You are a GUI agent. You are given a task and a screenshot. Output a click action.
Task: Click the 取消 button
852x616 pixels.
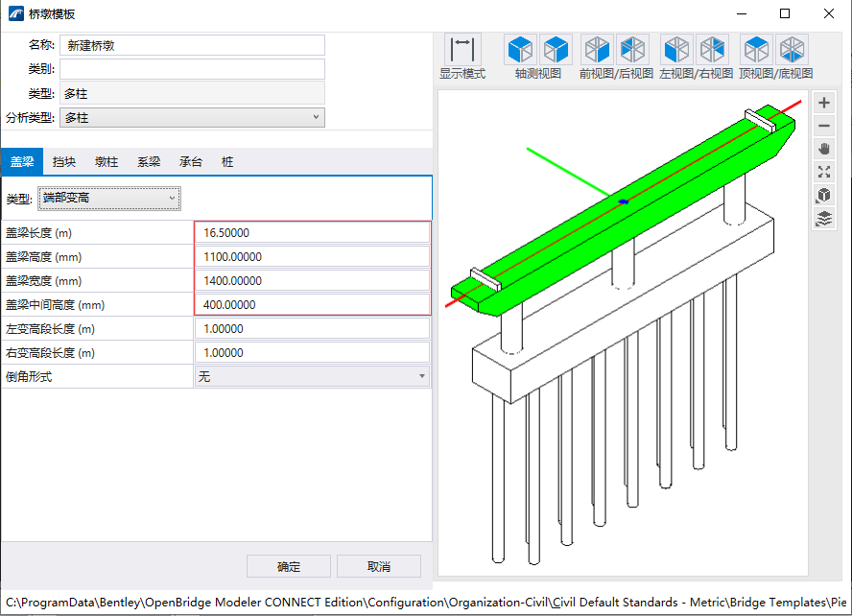pos(379,566)
